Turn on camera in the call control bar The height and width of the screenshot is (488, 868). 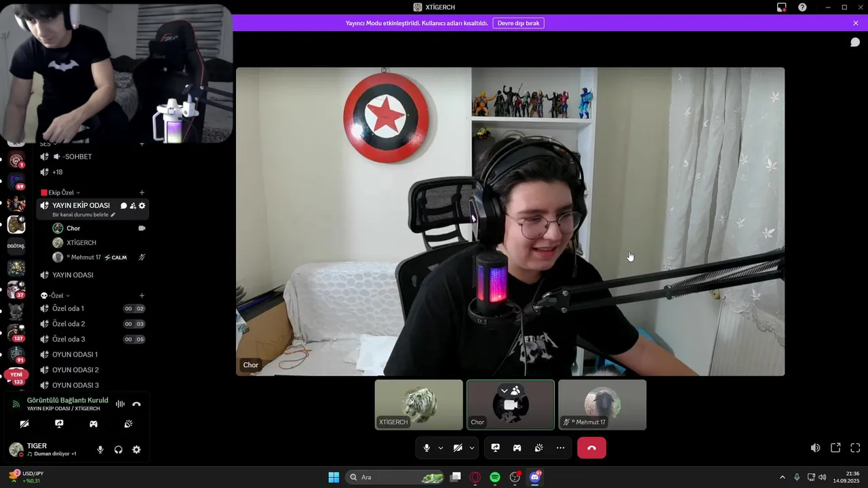458,448
